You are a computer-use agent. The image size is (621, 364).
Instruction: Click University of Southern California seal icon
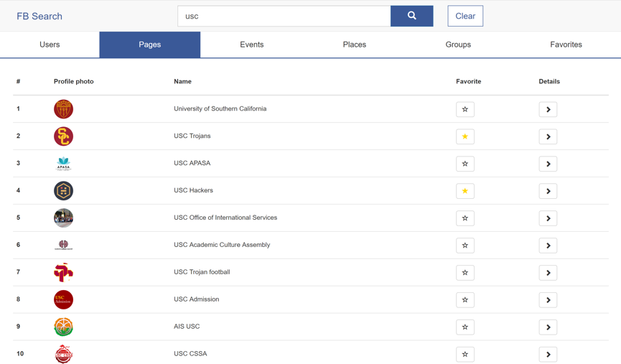[x=63, y=109]
